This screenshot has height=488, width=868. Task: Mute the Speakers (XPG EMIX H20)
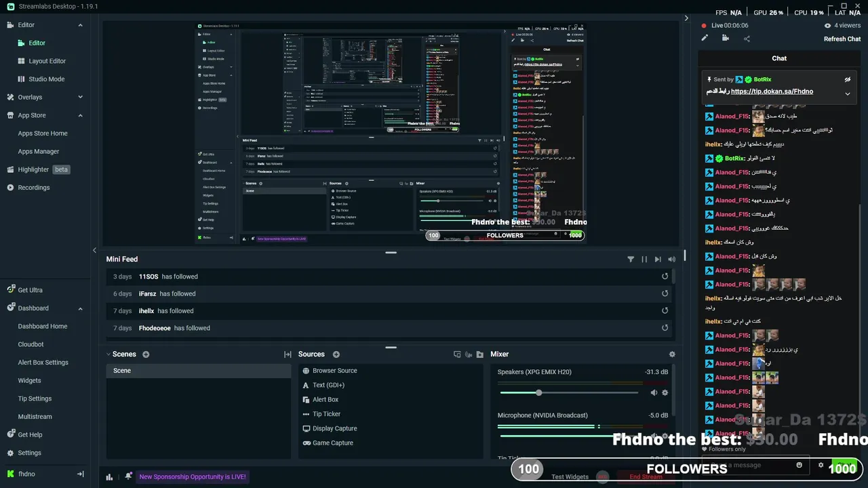654,392
